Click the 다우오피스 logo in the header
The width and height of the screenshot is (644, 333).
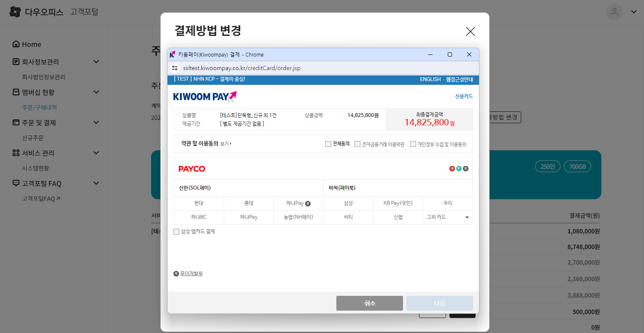click(x=36, y=12)
